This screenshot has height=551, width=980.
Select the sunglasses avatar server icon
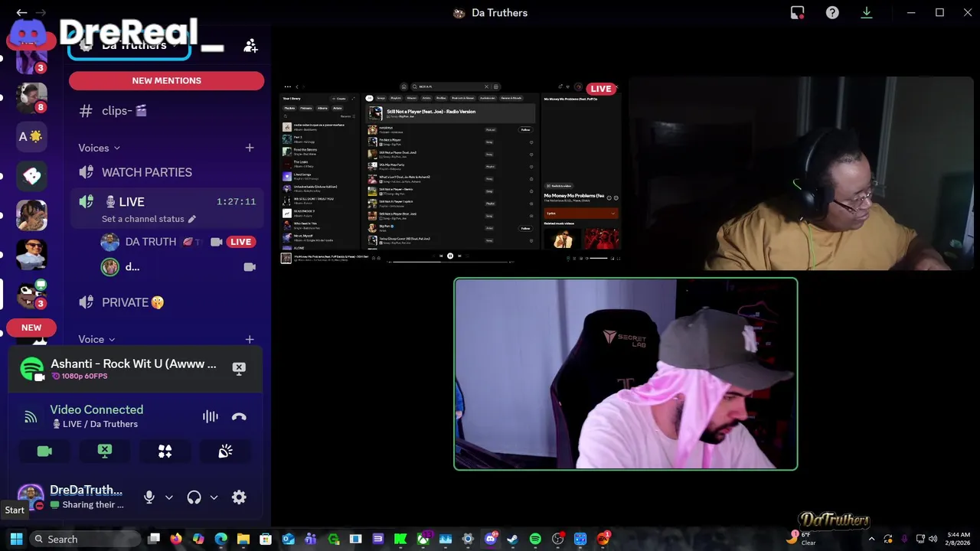pos(31,255)
